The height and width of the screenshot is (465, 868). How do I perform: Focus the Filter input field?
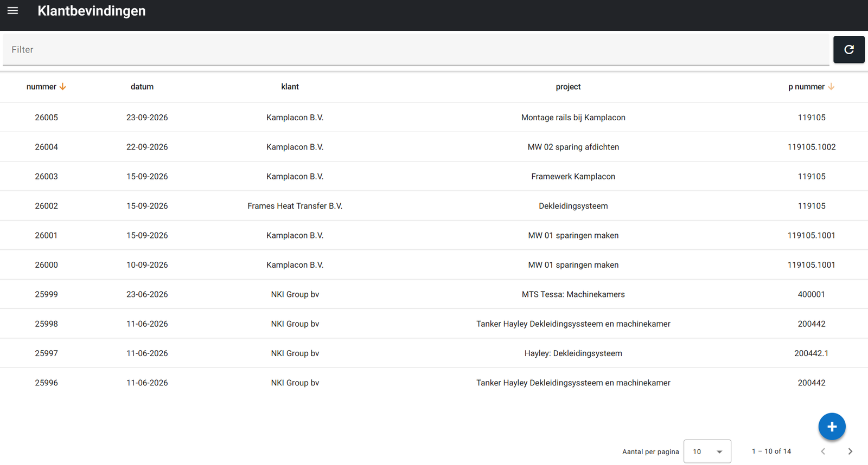[x=416, y=50]
